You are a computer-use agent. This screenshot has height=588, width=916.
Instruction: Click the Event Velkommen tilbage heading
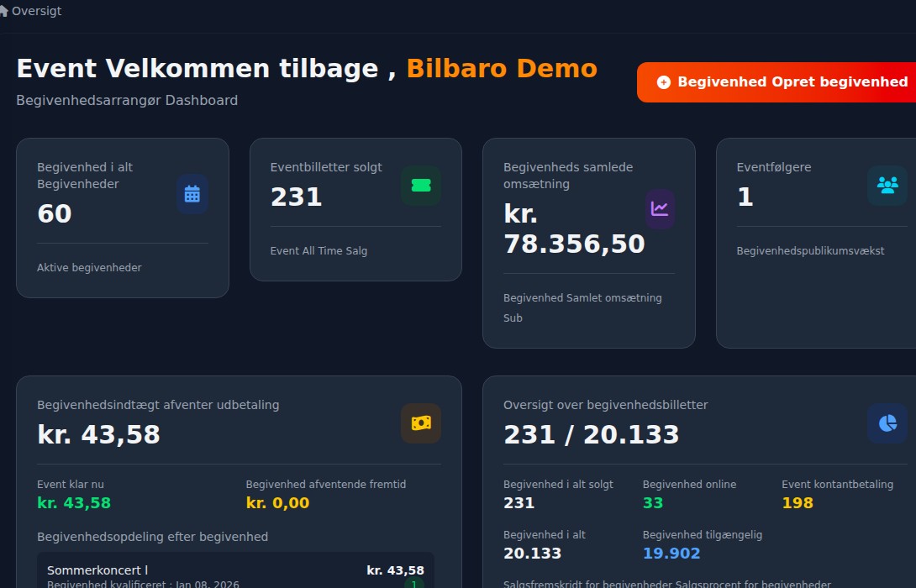tap(206, 68)
